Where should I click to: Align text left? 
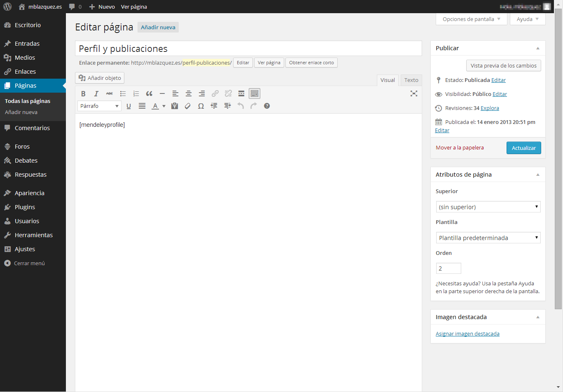point(175,93)
